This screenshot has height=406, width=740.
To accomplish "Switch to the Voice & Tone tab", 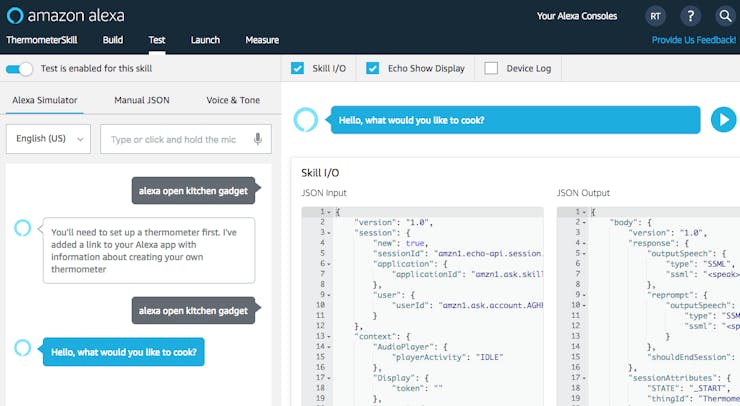I will pyautogui.click(x=233, y=100).
